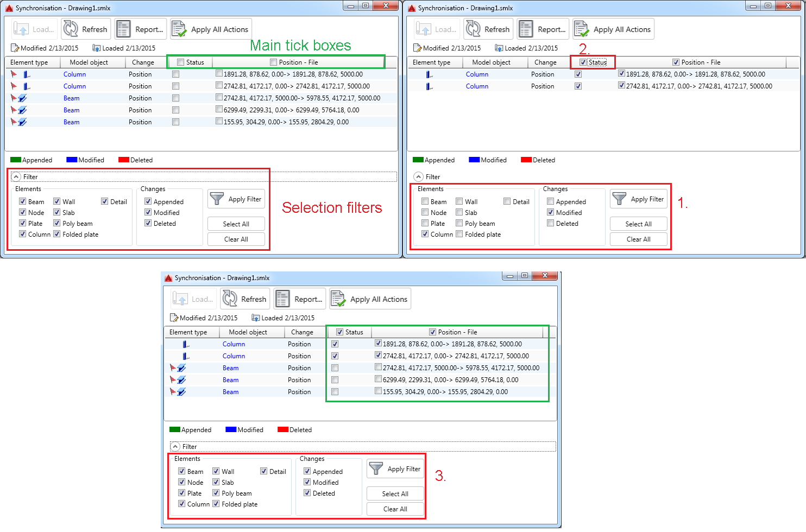The width and height of the screenshot is (806, 532).
Task: Click Clear All in the top-right window
Action: [x=639, y=239]
